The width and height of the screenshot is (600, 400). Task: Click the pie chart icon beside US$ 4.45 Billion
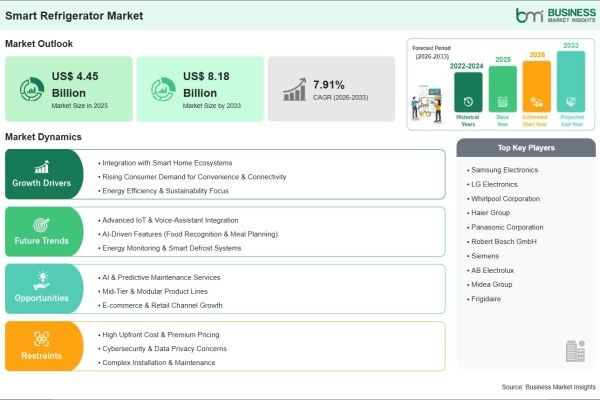tap(32, 89)
